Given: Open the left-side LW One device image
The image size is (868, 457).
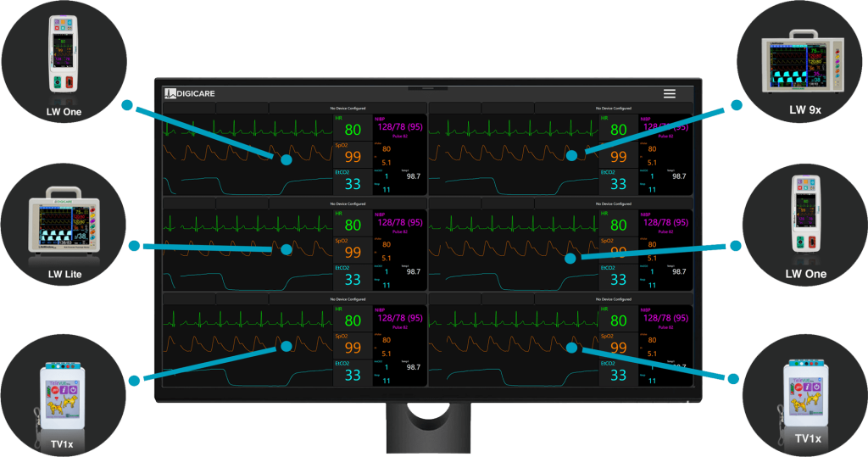Looking at the screenshot, I should pyautogui.click(x=63, y=53).
